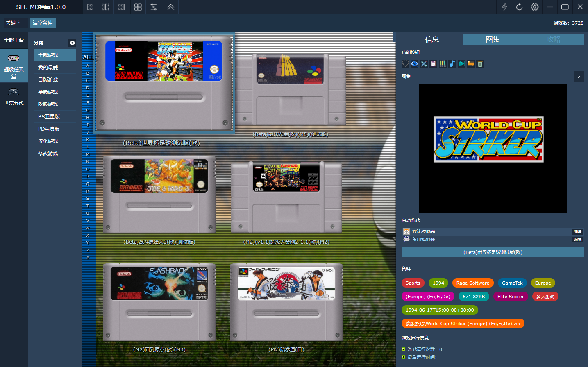Viewport: 588px width, 367px height.
Task: Open edit tool pencil-ruler icon
Action: pyautogui.click(x=424, y=63)
